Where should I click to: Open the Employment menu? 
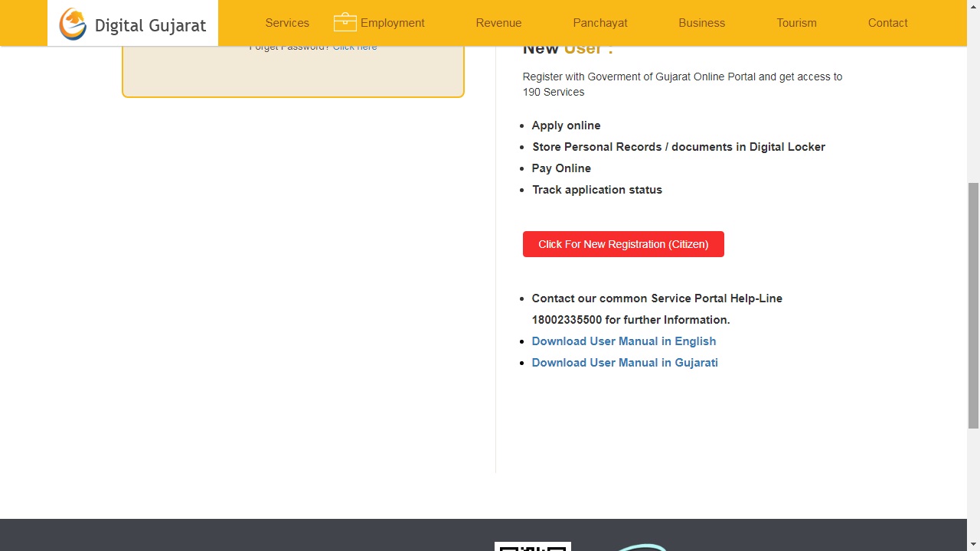coord(392,23)
